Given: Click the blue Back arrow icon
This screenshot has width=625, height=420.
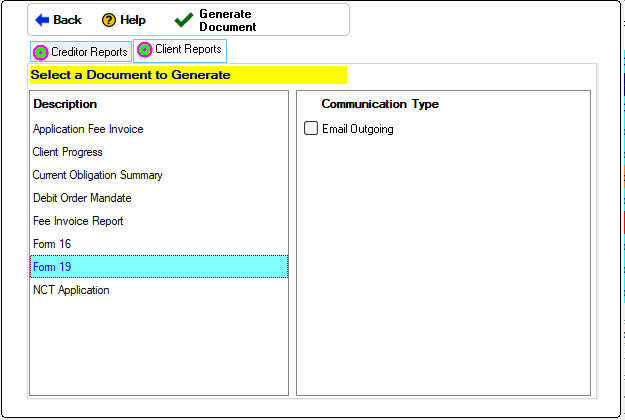Looking at the screenshot, I should [x=42, y=20].
